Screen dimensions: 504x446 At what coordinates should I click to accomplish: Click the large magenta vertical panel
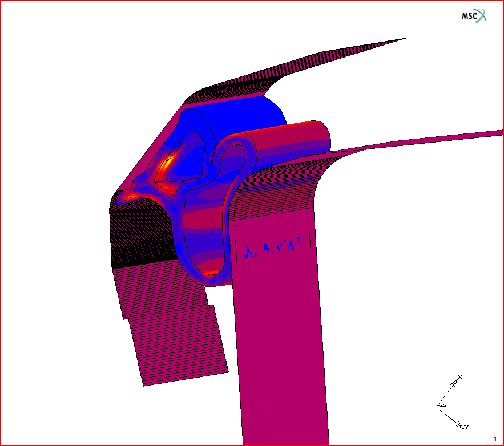coord(280,342)
